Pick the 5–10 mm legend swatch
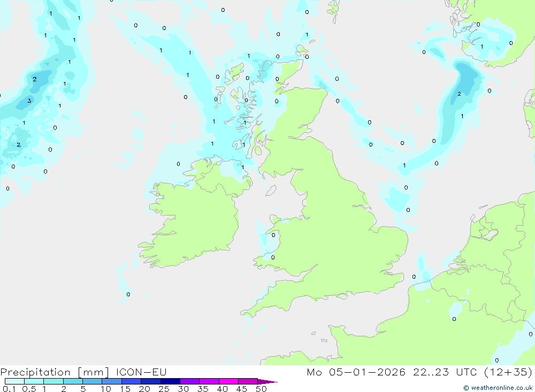 (x=92, y=381)
